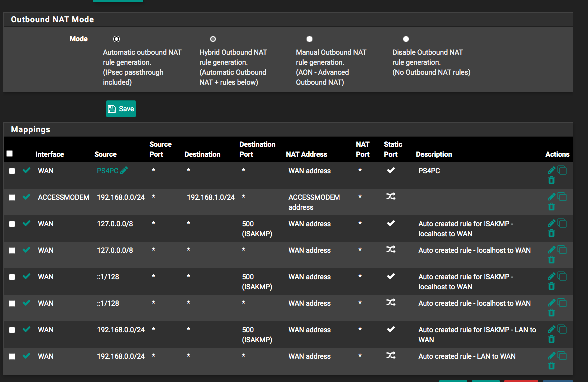Image resolution: width=588 pixels, height=382 pixels.
Task: Edit the ::1/128 ISAKMP rule
Action: 551,276
